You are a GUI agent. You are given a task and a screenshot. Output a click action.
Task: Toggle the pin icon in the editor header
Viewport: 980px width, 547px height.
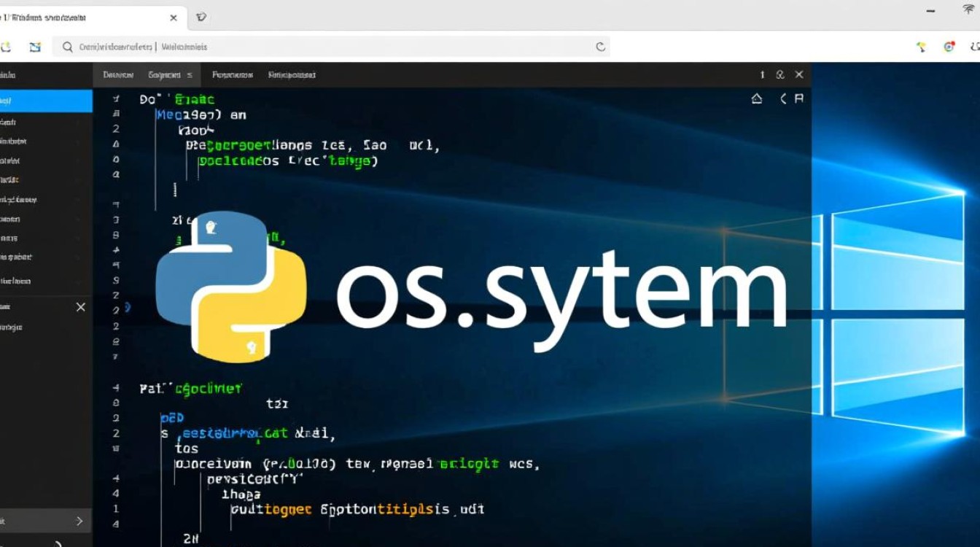click(x=798, y=98)
